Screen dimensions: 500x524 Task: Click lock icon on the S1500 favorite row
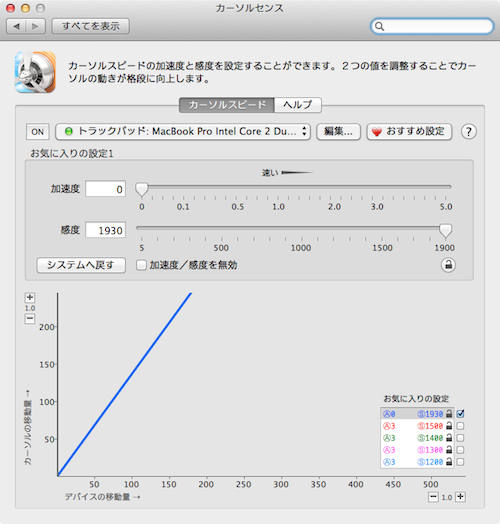point(449,426)
